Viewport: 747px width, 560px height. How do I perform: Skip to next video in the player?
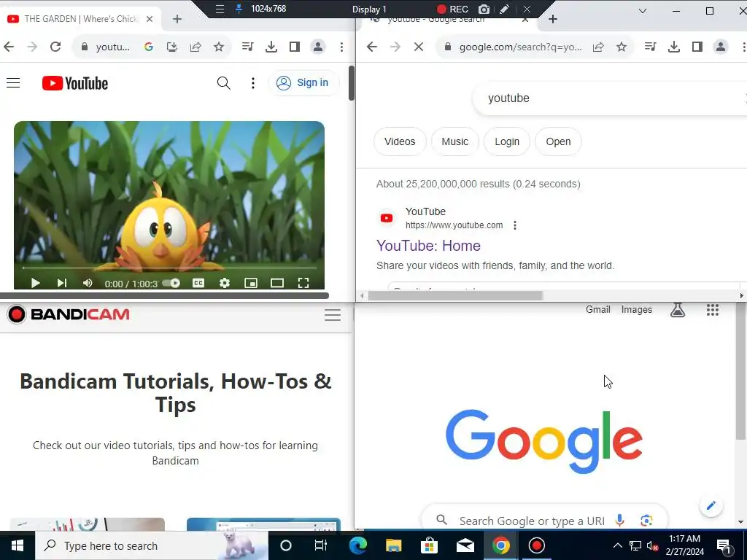pos(61,284)
